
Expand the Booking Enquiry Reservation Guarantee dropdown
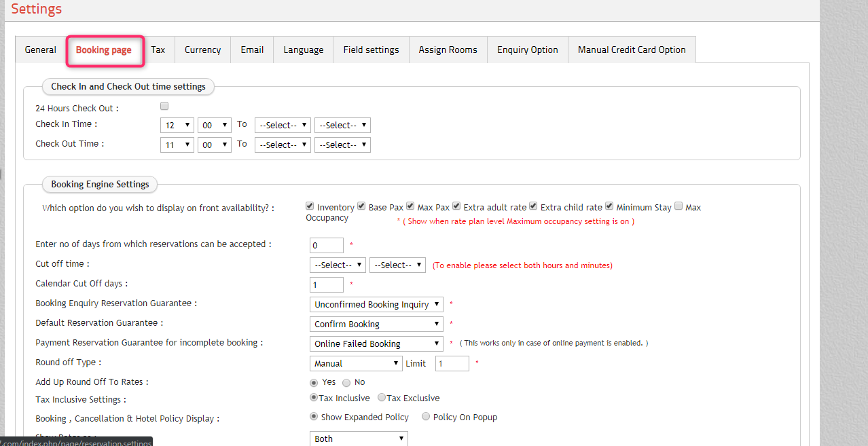[376, 304]
